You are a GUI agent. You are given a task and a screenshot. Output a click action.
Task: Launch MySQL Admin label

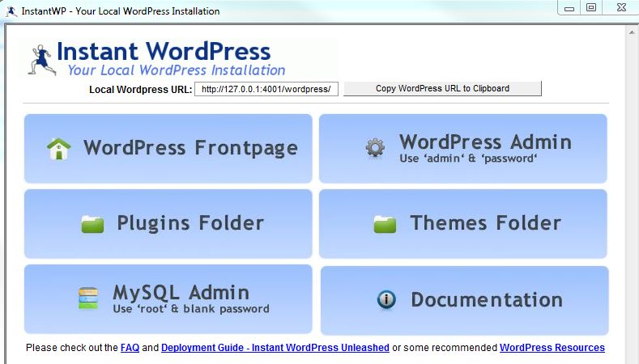click(x=181, y=292)
